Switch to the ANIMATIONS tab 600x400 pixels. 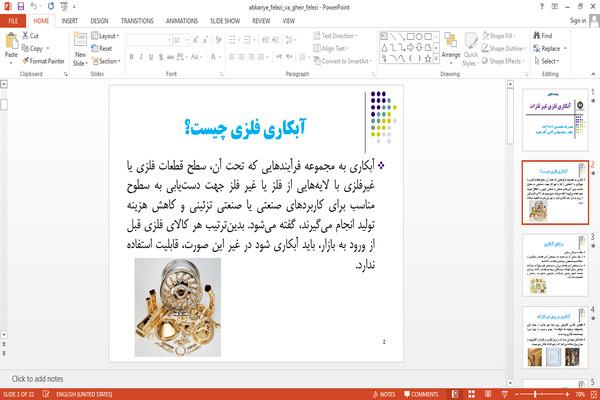pyautogui.click(x=182, y=21)
